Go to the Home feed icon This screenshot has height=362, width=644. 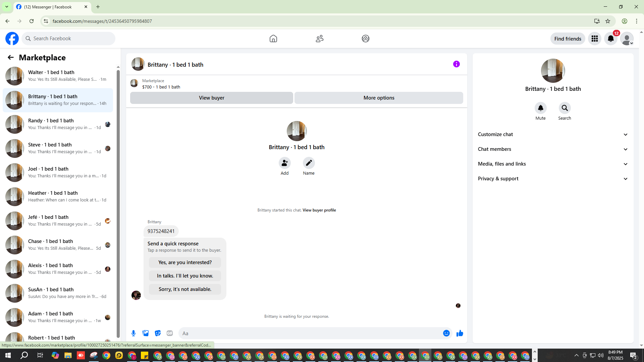tap(273, 39)
